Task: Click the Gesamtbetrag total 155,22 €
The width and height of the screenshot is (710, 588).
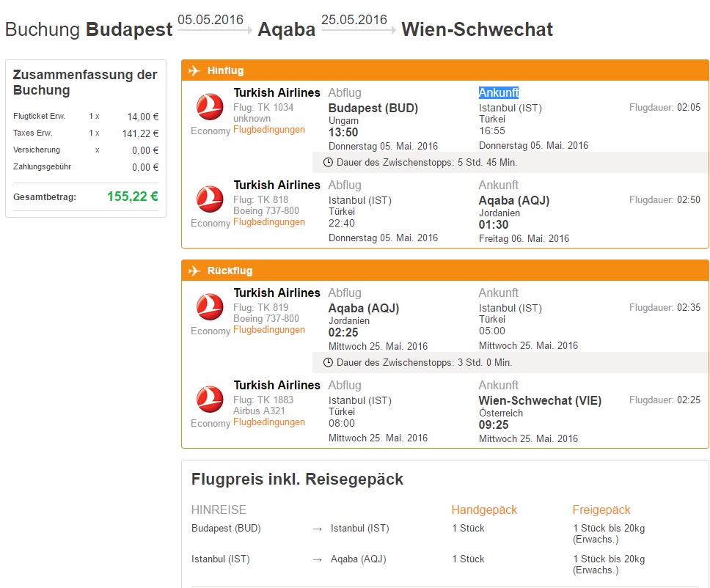Action: pos(133,196)
